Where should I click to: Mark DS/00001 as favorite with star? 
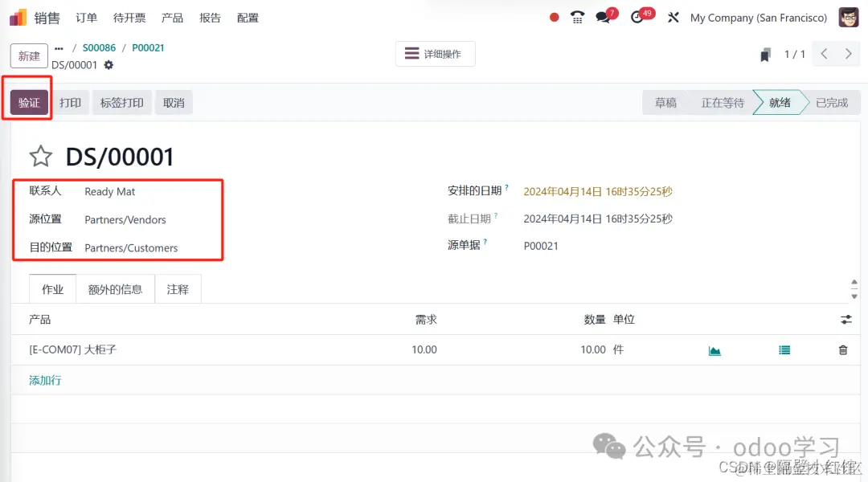coord(39,156)
